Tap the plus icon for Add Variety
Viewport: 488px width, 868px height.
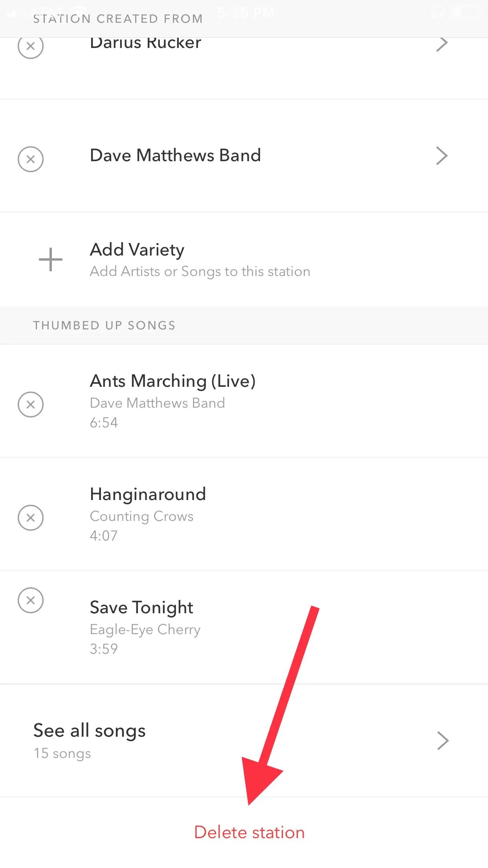[x=51, y=259]
